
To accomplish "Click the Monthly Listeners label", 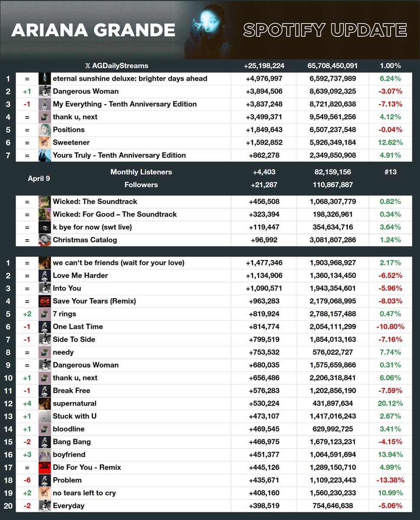I will pyautogui.click(x=141, y=172).
